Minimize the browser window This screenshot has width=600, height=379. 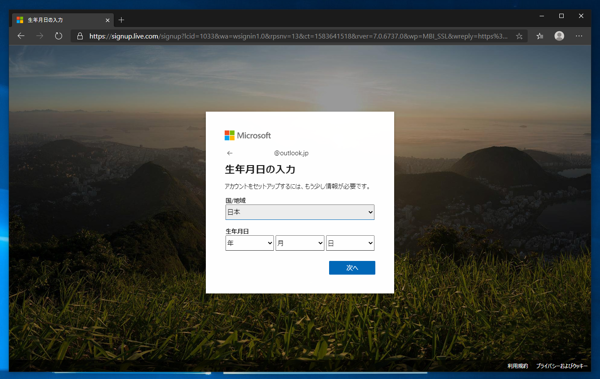541,16
